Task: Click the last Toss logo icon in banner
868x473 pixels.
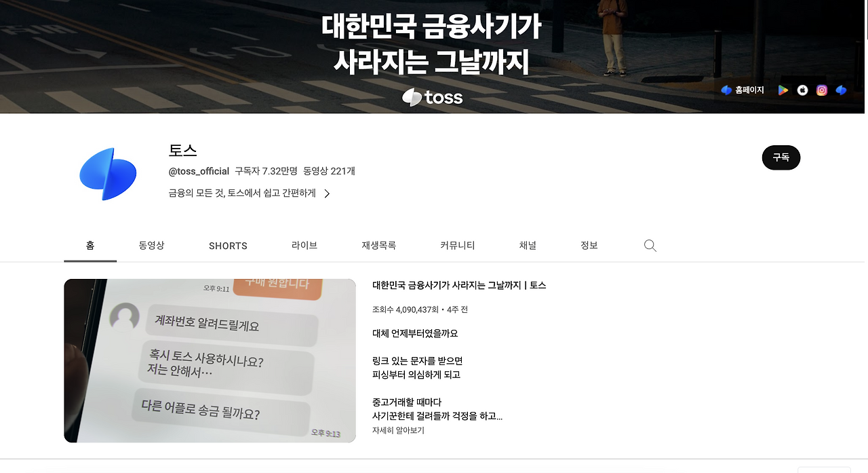Action: click(x=841, y=90)
